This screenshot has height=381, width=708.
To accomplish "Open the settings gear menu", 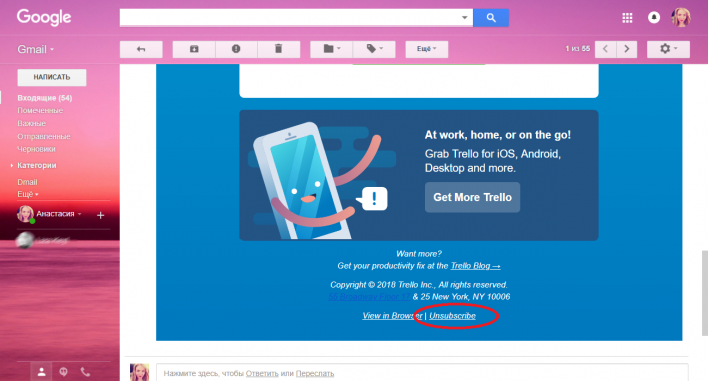I will [668, 49].
